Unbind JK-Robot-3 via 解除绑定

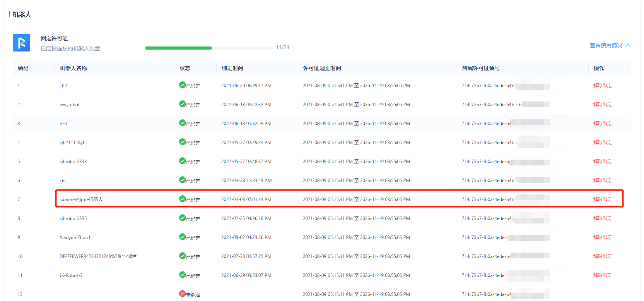603,275
